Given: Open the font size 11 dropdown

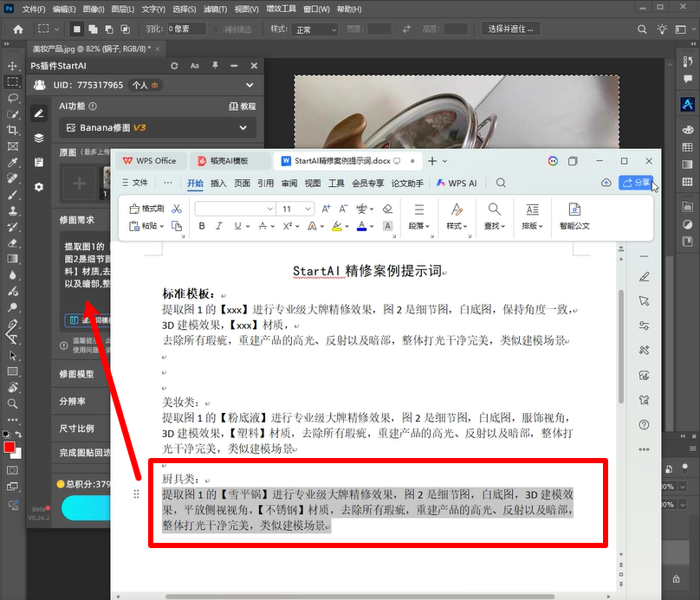Looking at the screenshot, I should [308, 209].
